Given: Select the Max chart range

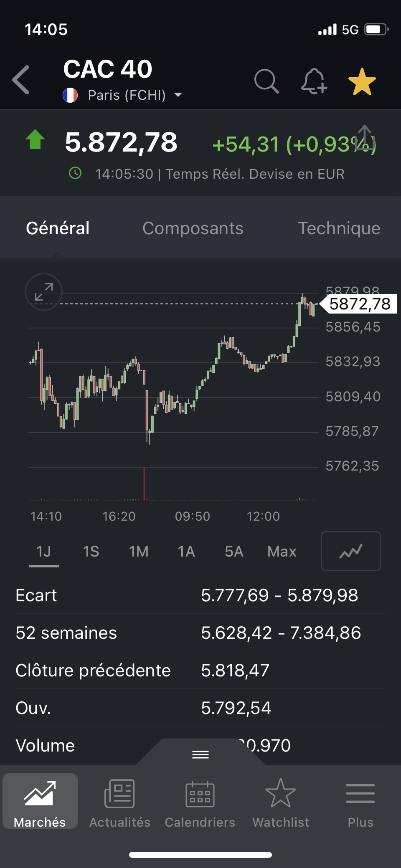Looking at the screenshot, I should (x=282, y=552).
